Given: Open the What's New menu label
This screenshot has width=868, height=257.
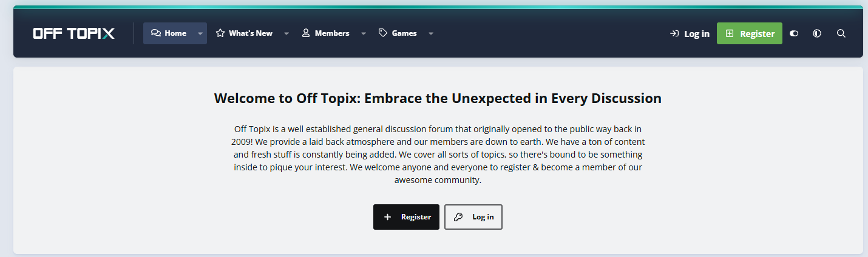Looking at the screenshot, I should (251, 33).
